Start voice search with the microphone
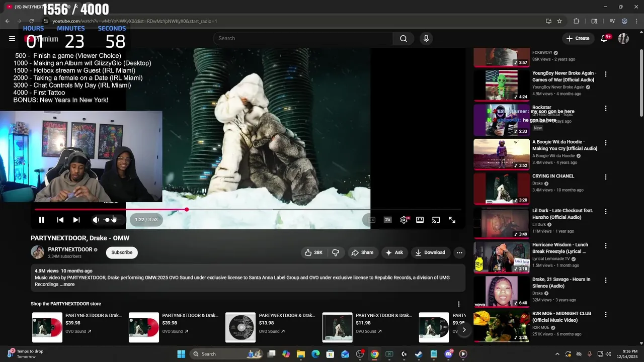This screenshot has width=644, height=362. click(426, 38)
